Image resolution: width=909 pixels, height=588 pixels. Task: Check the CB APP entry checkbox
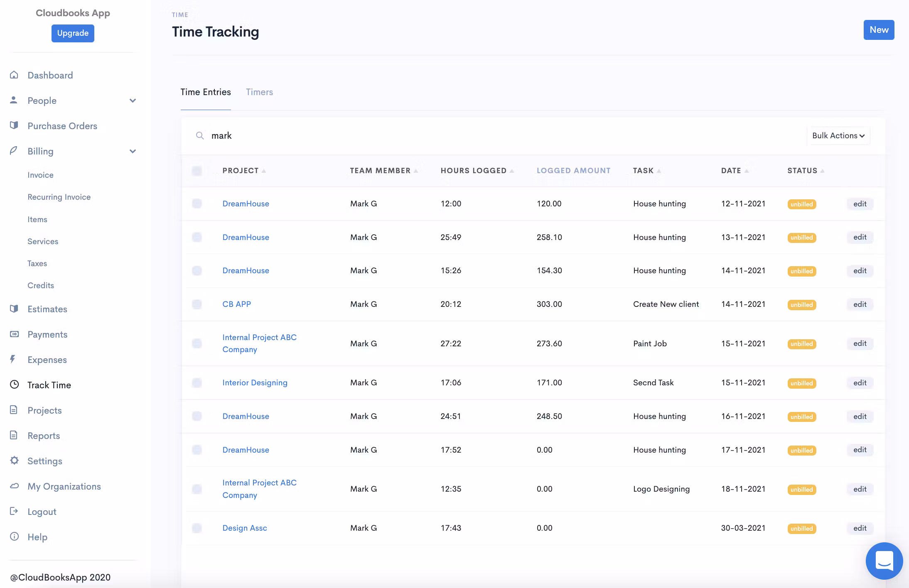(197, 304)
